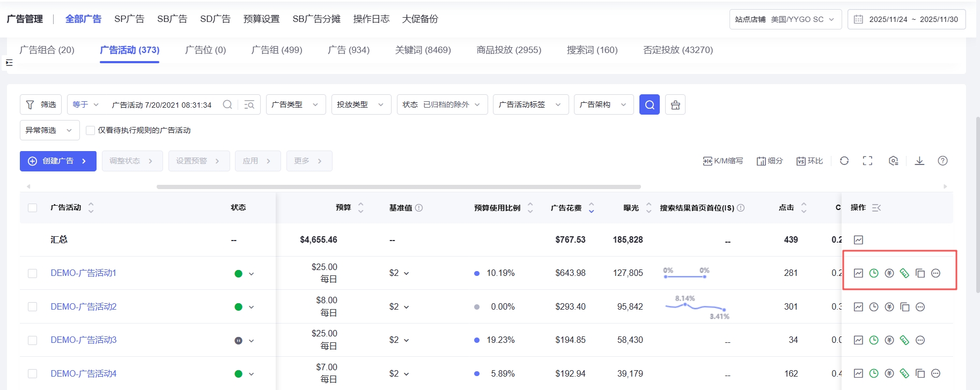Viewport: 980px width, 390px height.
Task: Click the refresh data icon
Action: [x=844, y=161]
